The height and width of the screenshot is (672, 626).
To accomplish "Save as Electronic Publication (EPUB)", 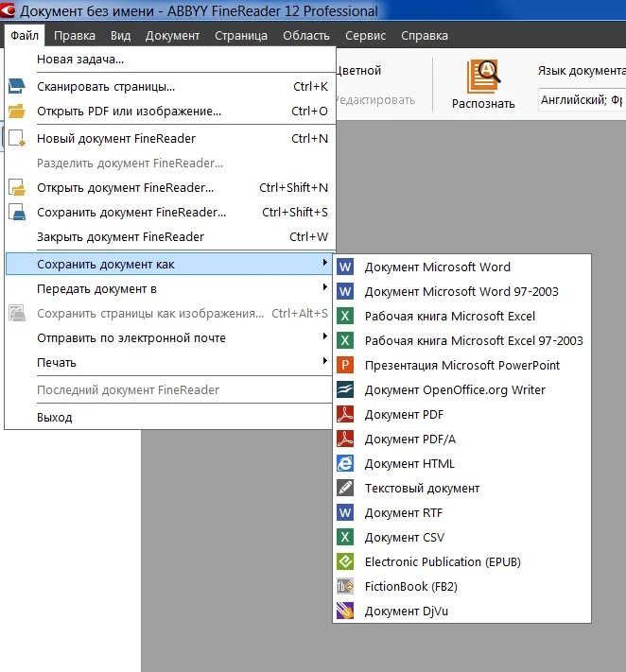I will [x=461, y=561].
